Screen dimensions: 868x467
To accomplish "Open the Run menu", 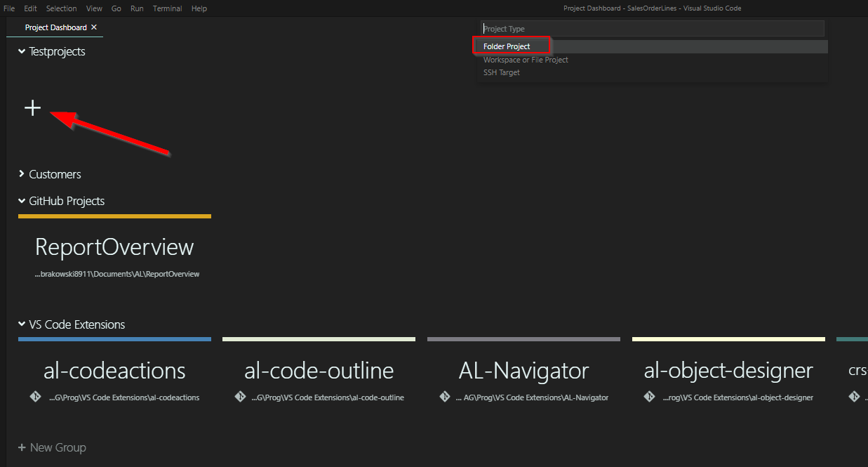I will (x=137, y=8).
